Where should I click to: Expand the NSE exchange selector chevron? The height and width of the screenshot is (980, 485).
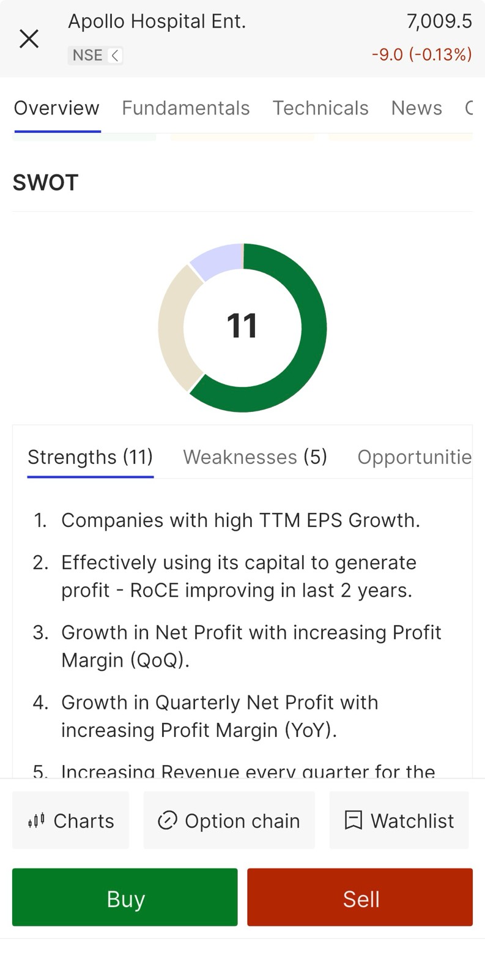pyautogui.click(x=115, y=56)
